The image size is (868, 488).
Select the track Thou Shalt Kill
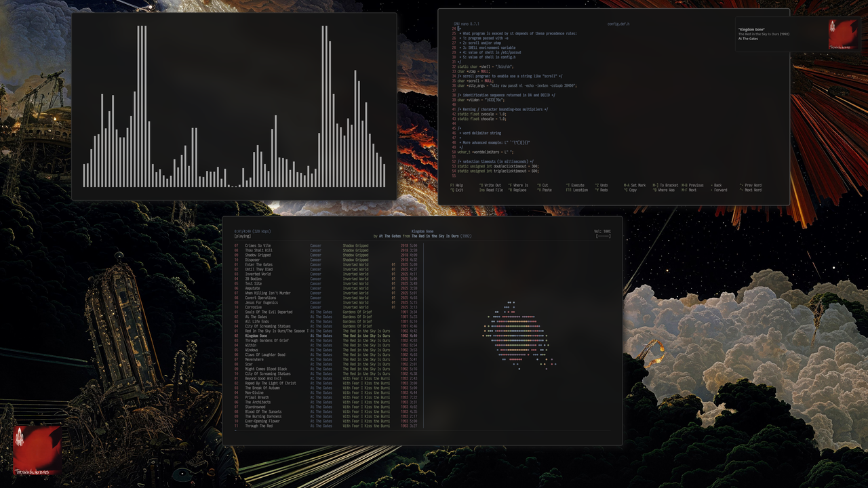(325, 250)
